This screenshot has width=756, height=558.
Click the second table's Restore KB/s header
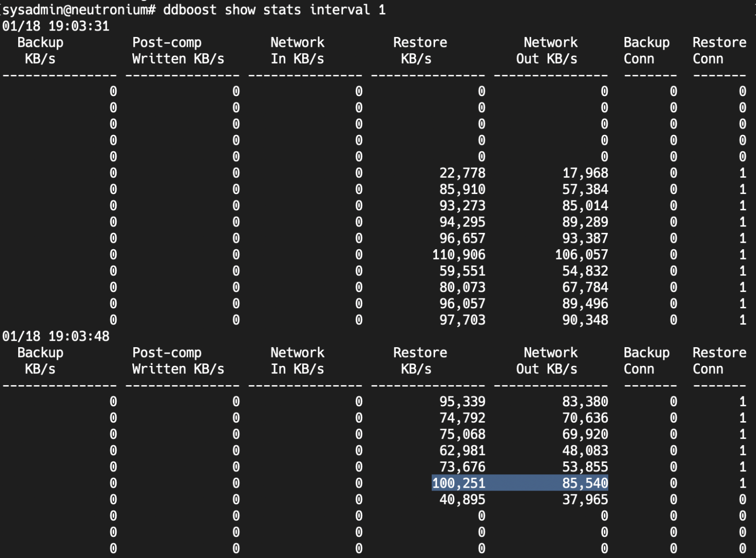click(x=419, y=361)
